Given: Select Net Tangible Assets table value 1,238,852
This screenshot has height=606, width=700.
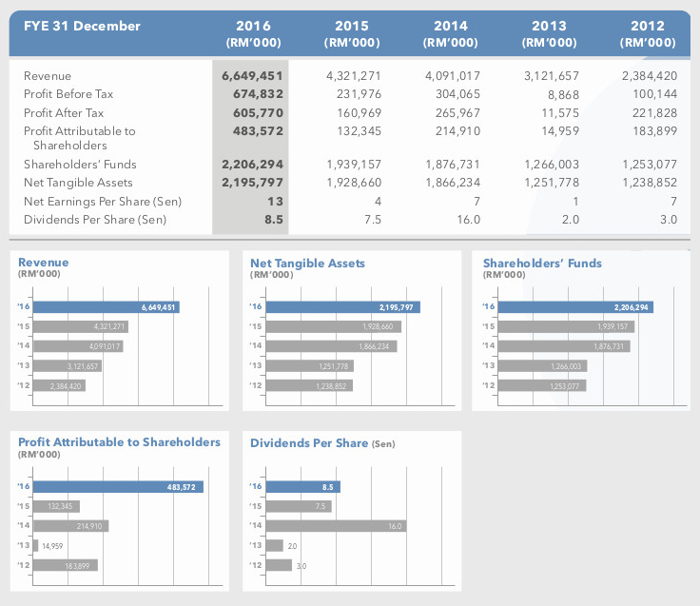Looking at the screenshot, I should pyautogui.click(x=650, y=183).
